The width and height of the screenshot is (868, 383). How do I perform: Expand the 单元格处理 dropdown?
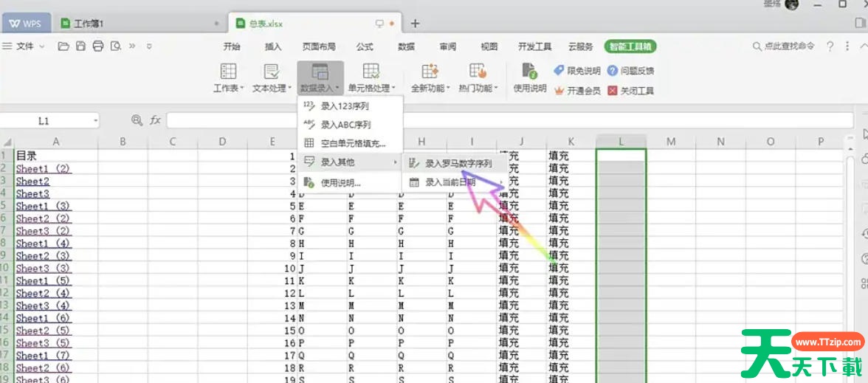pos(371,88)
